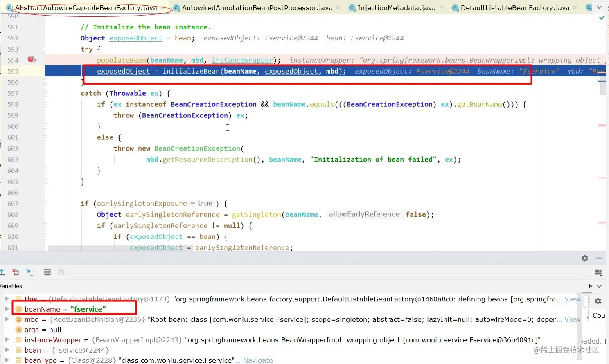The width and height of the screenshot is (609, 364).
Task: Expand the mbd variable node
Action: tap(7, 319)
